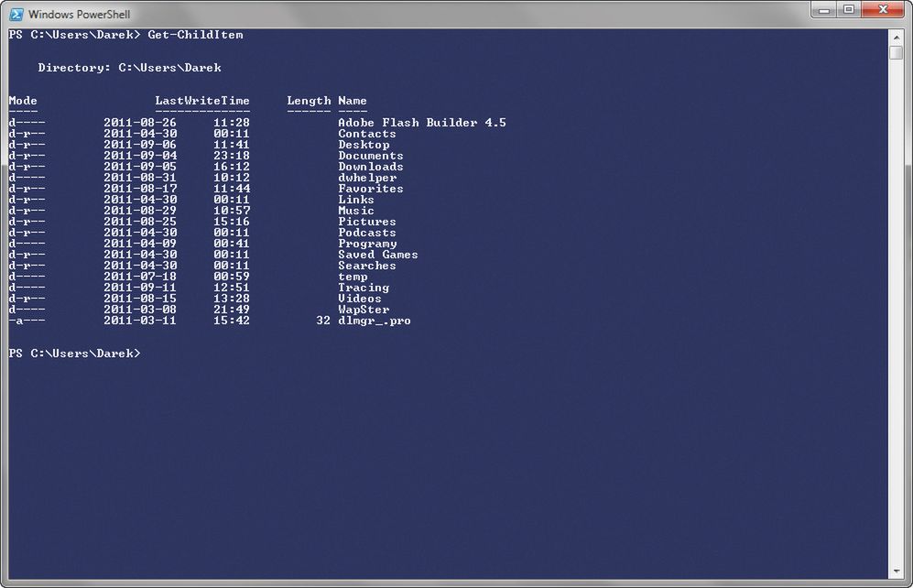Image resolution: width=913 pixels, height=588 pixels.
Task: Click the time 21:49
Action: (231, 310)
